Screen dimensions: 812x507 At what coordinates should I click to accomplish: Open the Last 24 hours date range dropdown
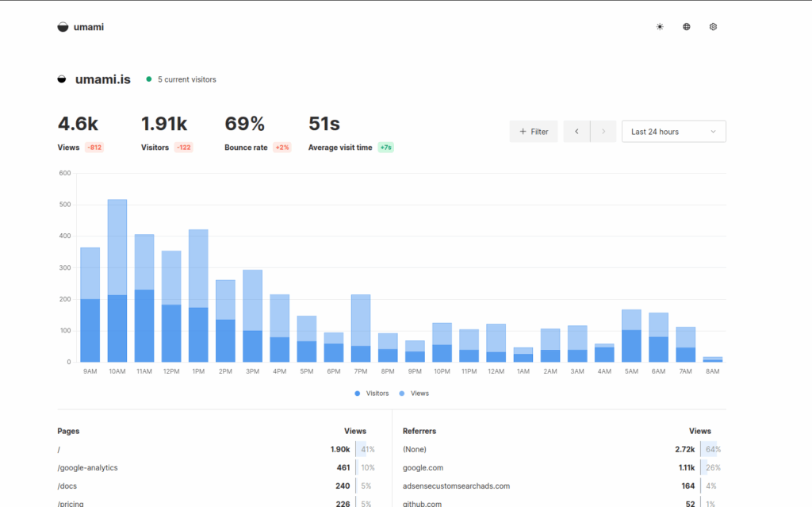pyautogui.click(x=673, y=132)
